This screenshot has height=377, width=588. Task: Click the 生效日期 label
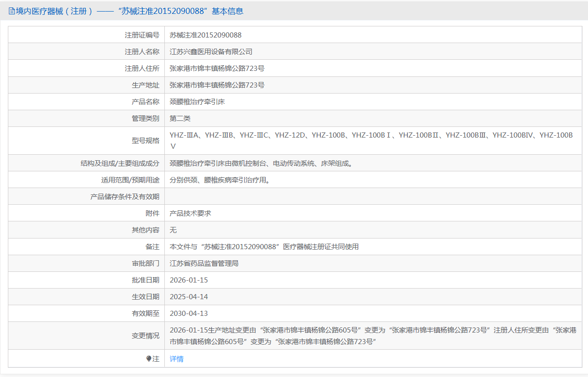pos(145,296)
